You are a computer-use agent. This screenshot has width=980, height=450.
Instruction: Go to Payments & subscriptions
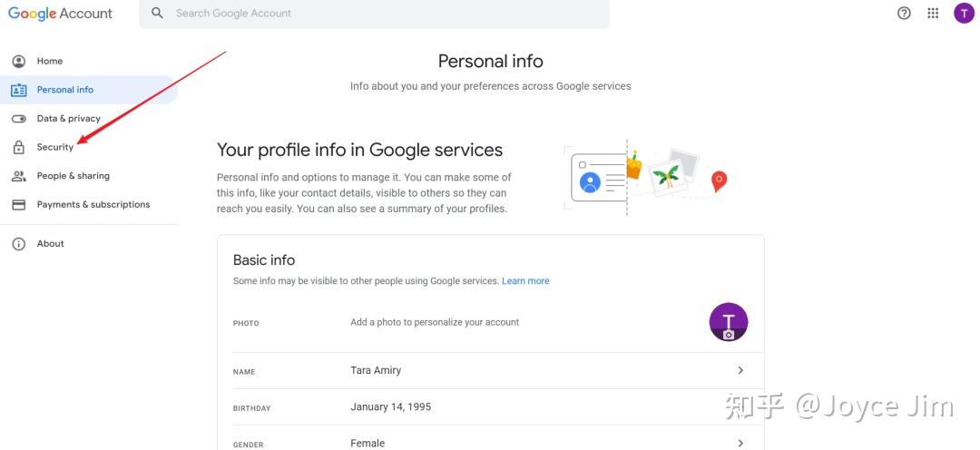coord(93,205)
